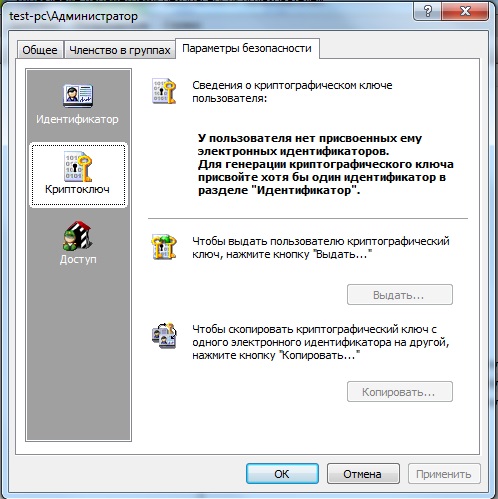Confirm with the OK button
Screen dimensions: 498x499
282,474
